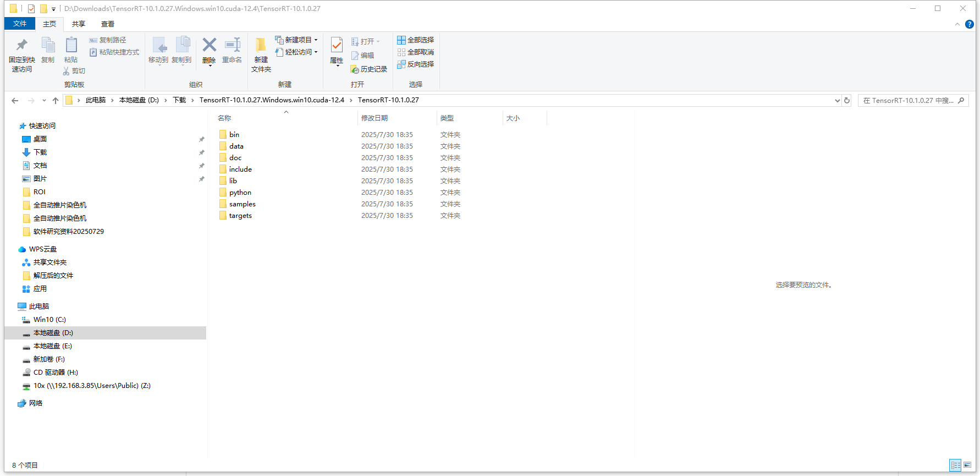Click Copy Path (复制路径) button
Screen dimensions: 980x476
point(108,40)
